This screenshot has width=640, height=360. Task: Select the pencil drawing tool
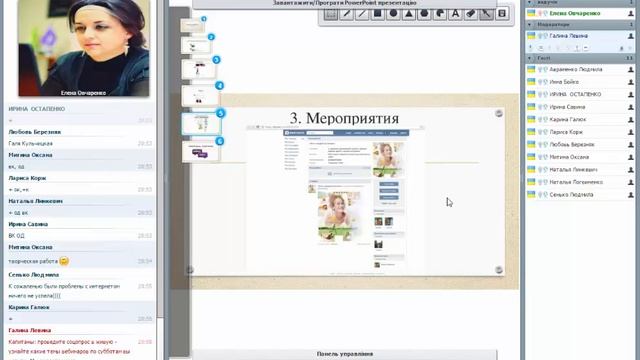(x=347, y=14)
